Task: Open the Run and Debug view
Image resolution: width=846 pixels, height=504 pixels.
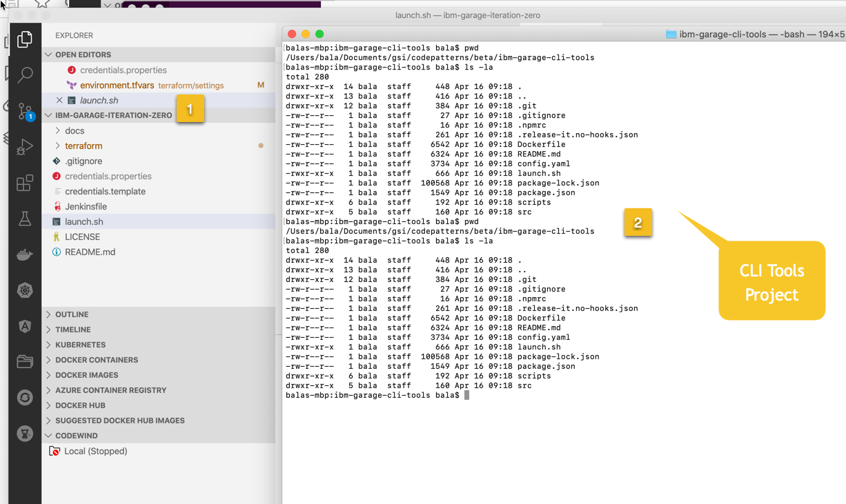Action: tap(25, 147)
